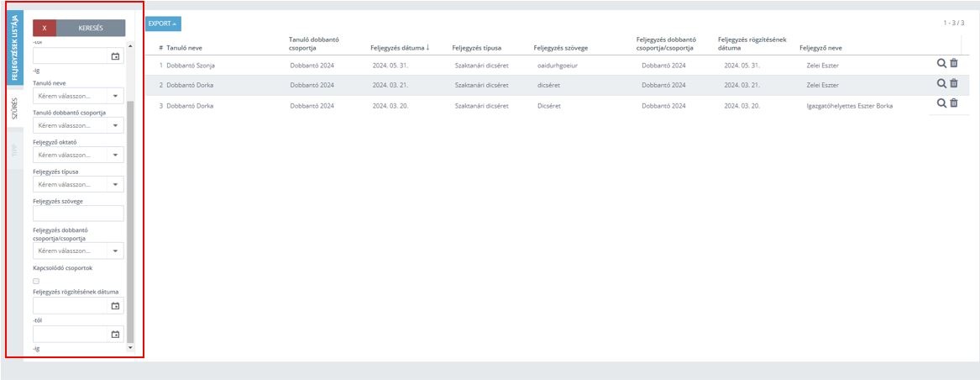
Task: View details of Dobbantó Szonja's note
Action: [941, 63]
